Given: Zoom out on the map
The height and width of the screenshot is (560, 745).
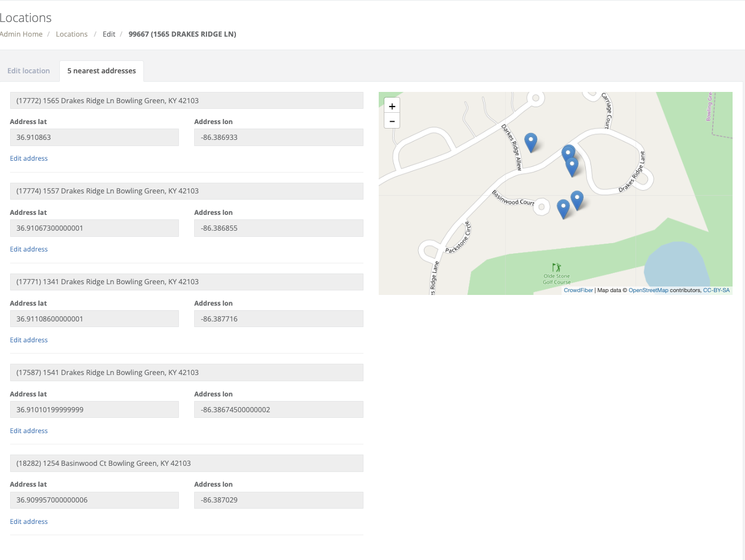Looking at the screenshot, I should click(392, 121).
